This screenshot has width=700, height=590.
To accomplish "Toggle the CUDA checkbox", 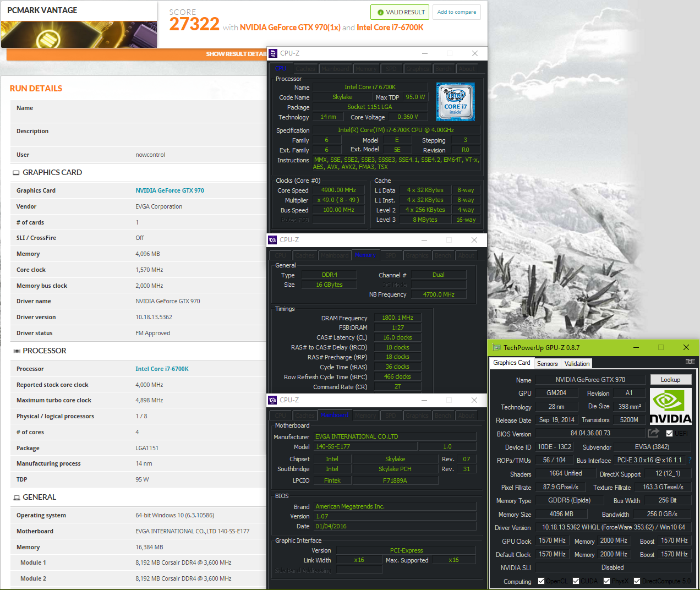I will pos(576,581).
